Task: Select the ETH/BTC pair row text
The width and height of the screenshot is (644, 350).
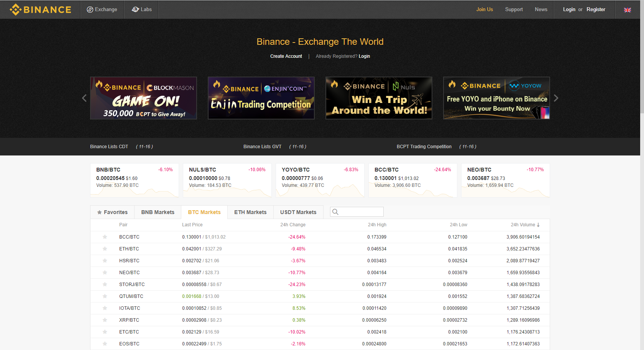Action: pos(129,249)
